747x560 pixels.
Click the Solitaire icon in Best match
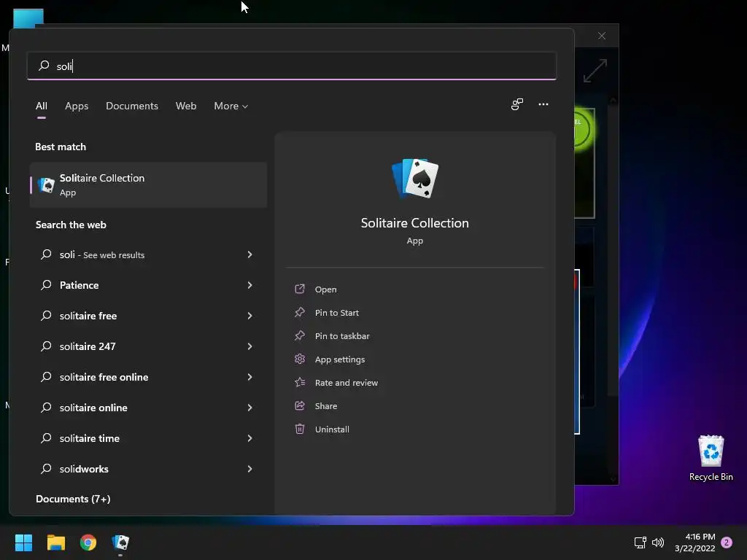[46, 184]
